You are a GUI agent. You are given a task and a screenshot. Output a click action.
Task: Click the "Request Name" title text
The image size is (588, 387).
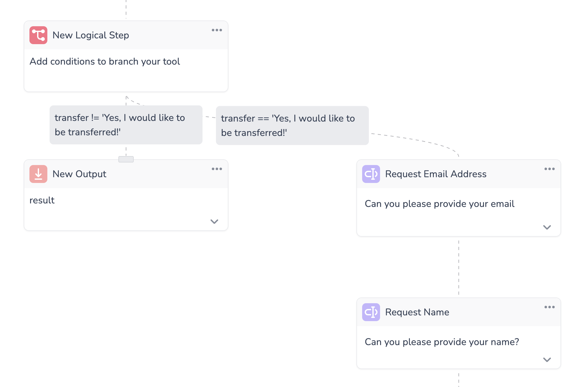[417, 312]
